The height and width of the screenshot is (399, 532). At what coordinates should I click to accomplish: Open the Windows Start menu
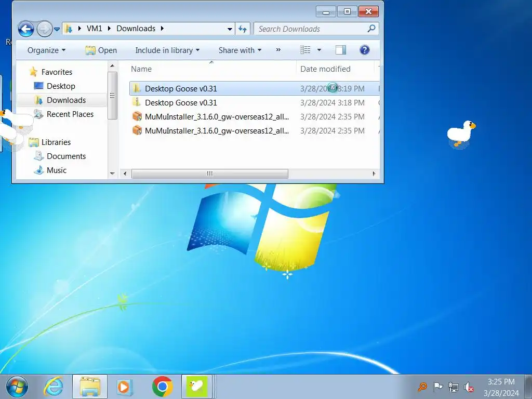17,387
